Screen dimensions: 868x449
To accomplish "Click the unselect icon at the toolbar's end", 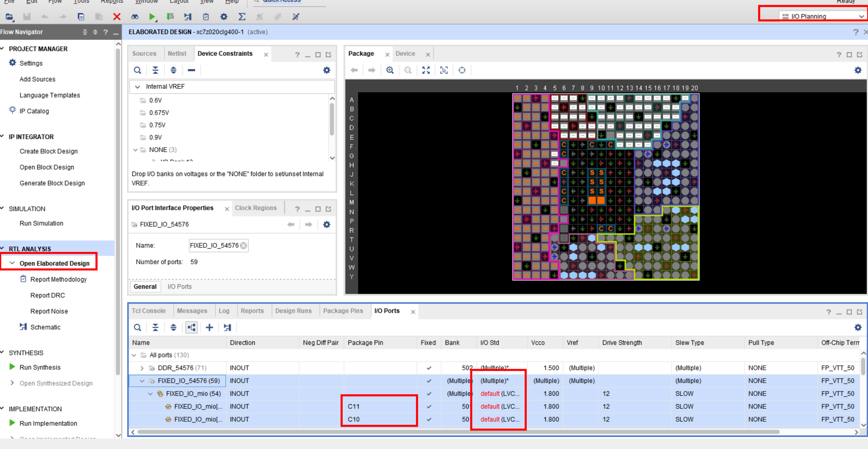I will coord(296,16).
